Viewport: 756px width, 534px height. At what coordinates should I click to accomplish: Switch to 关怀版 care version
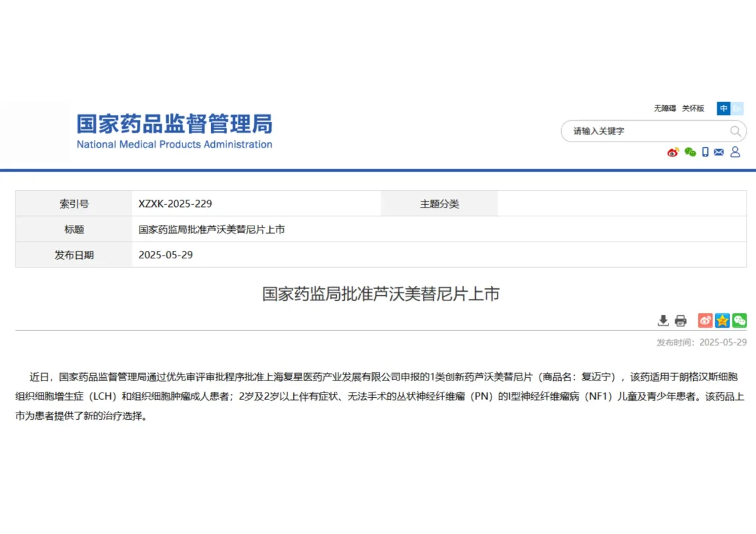point(693,108)
